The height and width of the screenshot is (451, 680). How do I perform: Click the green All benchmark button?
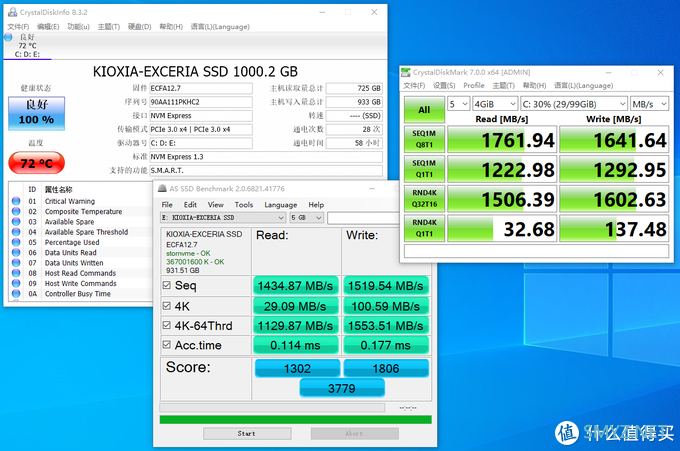[425, 110]
